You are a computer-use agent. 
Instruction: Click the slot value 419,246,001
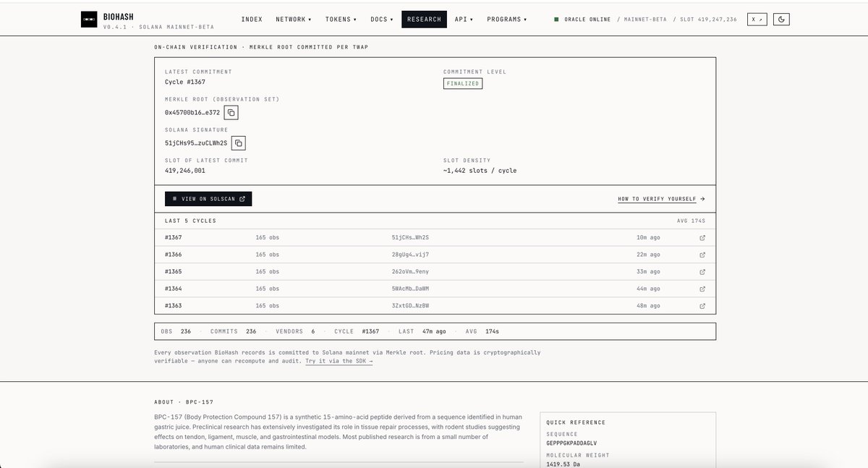[x=185, y=171]
